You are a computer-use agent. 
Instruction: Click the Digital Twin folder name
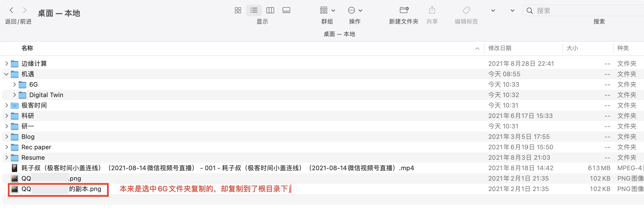[x=46, y=95]
